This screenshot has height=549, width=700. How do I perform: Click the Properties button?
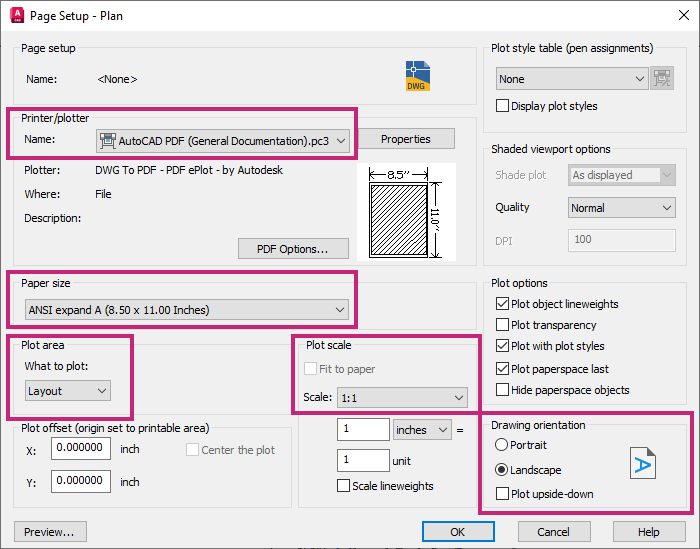point(406,139)
